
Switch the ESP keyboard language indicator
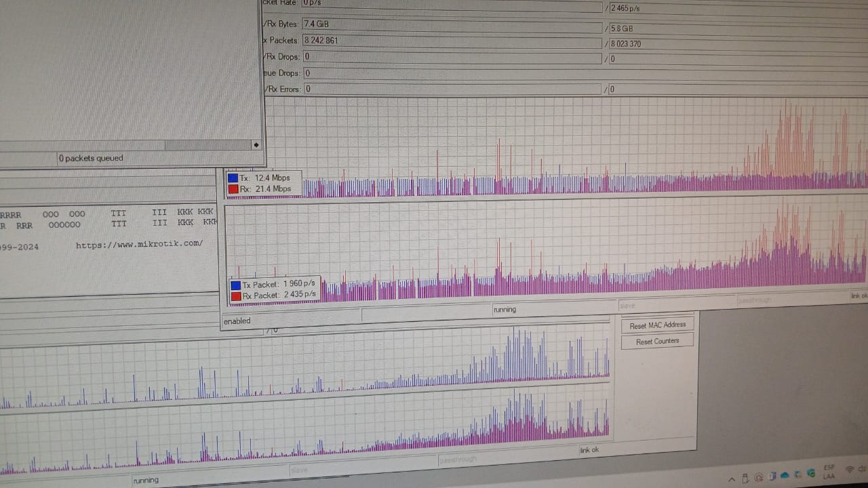click(x=829, y=472)
